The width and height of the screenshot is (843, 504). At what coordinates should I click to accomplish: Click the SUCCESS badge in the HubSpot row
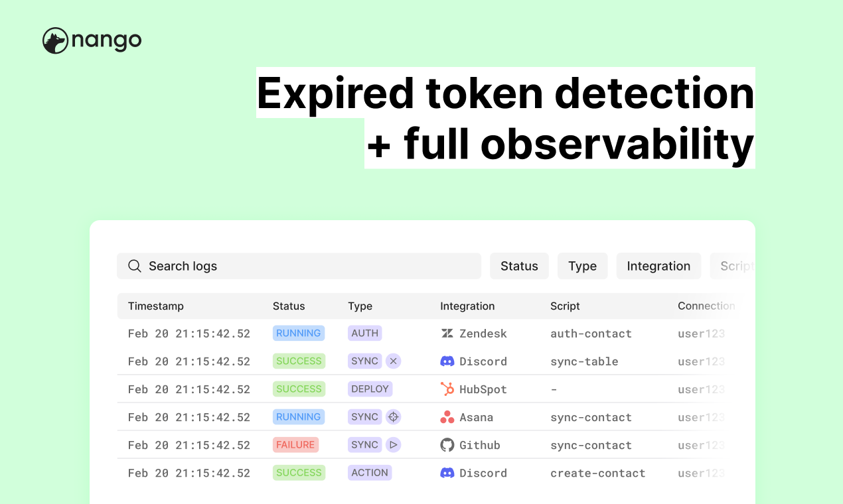tap(299, 389)
